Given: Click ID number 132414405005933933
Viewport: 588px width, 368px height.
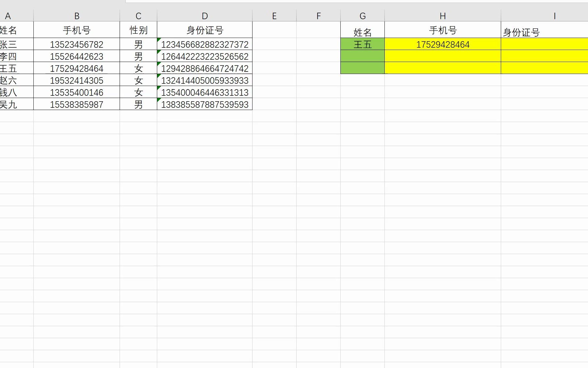Looking at the screenshot, I should [205, 80].
